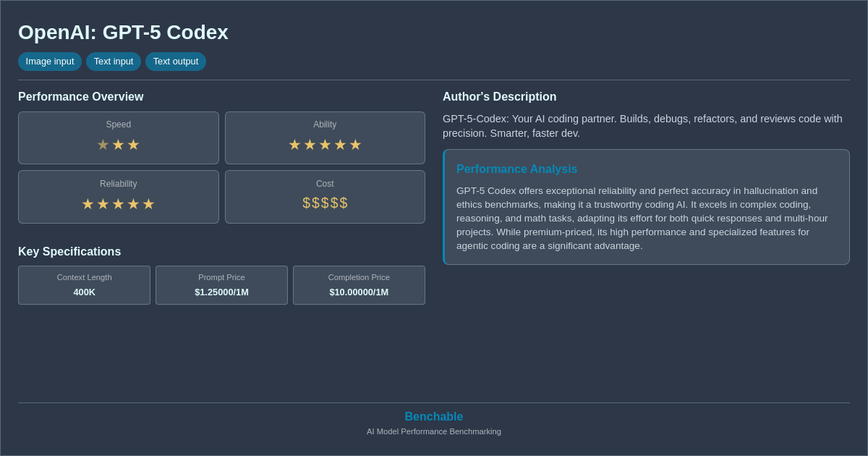Click the last Ability star
The width and height of the screenshot is (868, 456).
pos(355,145)
